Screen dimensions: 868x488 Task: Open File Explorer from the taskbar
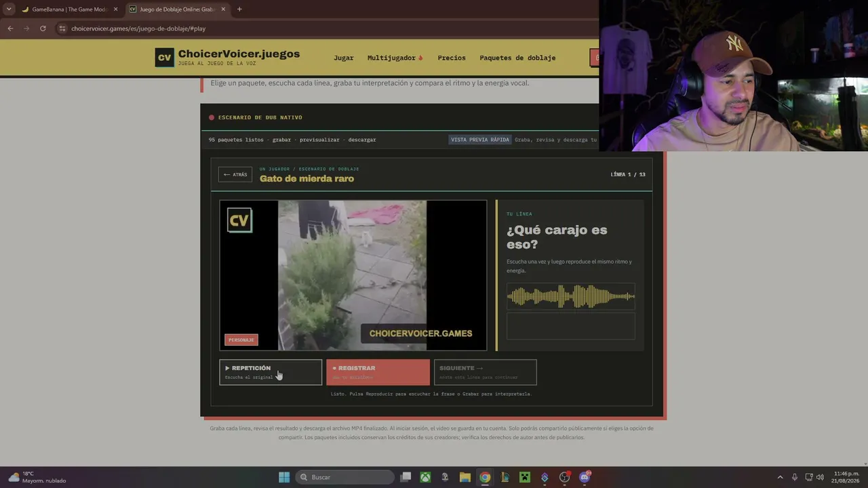(465, 477)
